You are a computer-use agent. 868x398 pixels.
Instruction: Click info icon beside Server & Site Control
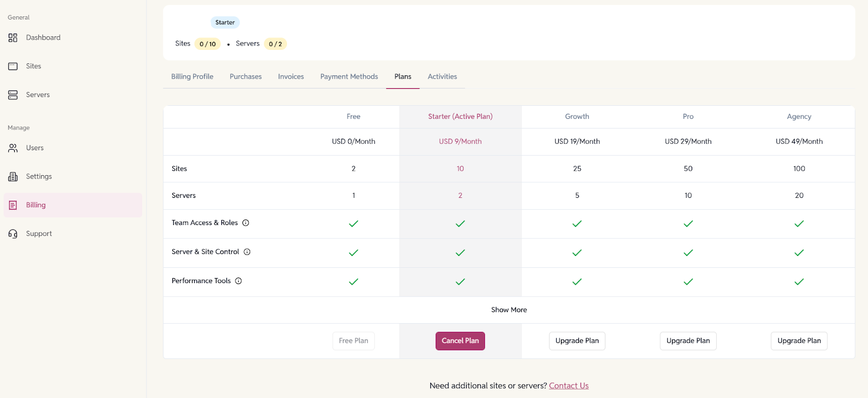pos(247,252)
